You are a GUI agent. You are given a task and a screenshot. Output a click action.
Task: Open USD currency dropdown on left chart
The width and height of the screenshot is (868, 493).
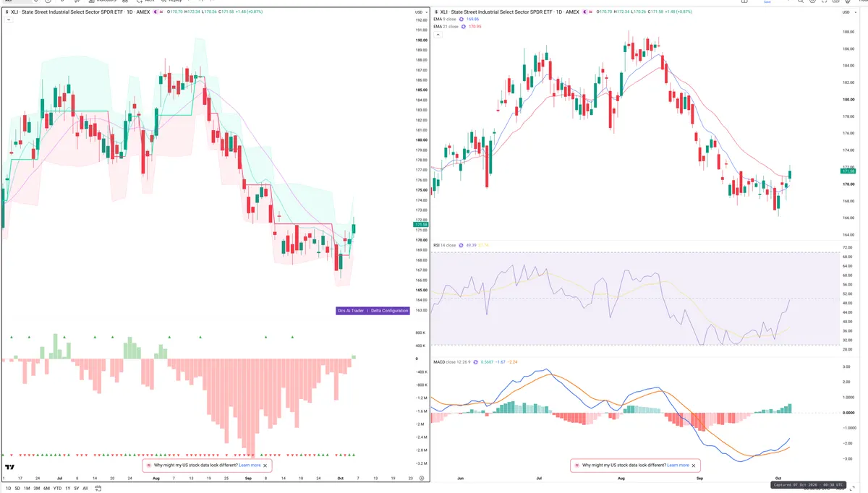(x=420, y=12)
